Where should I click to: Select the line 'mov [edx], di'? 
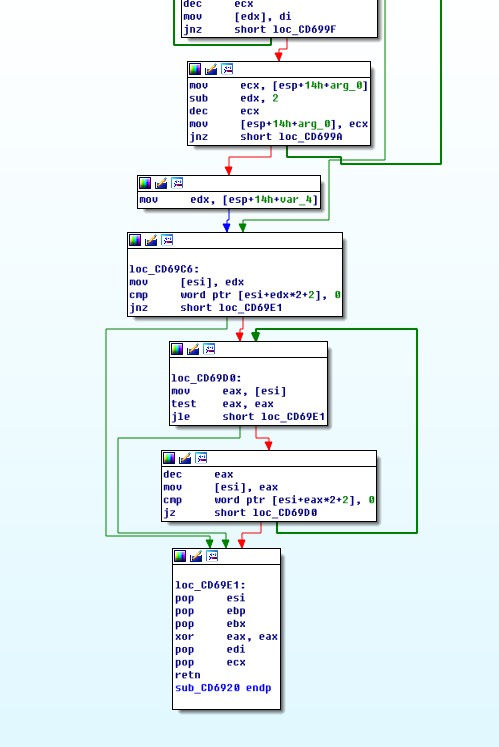237,17
